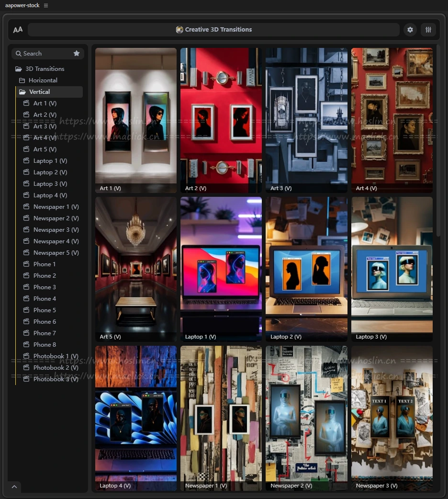Open the Laptop 3 (V) thumbnail
The image size is (448, 499).
click(392, 269)
